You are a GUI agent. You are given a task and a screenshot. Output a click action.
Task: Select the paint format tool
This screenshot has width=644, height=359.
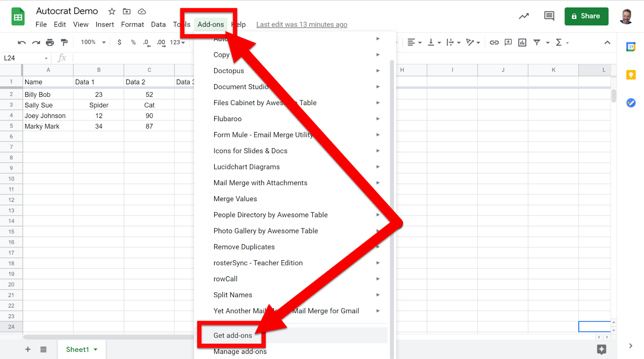[x=64, y=42]
